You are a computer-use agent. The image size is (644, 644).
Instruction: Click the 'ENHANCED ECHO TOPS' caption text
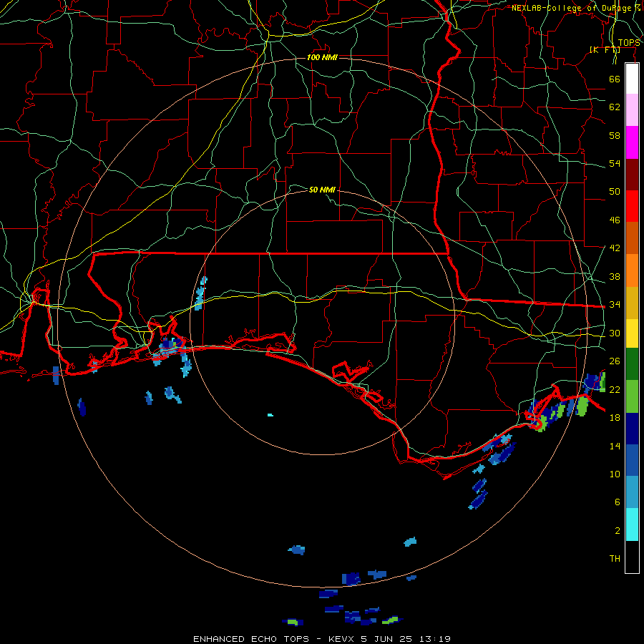click(x=251, y=639)
